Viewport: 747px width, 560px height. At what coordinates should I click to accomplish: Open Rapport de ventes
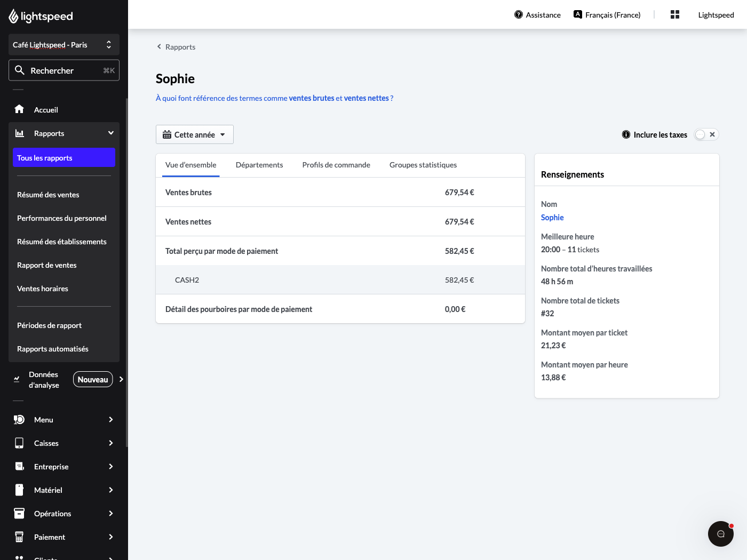coord(47,265)
